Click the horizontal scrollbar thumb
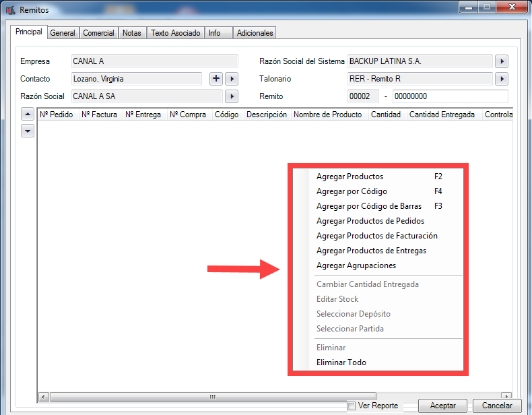This screenshot has height=415, width=532. 213,397
